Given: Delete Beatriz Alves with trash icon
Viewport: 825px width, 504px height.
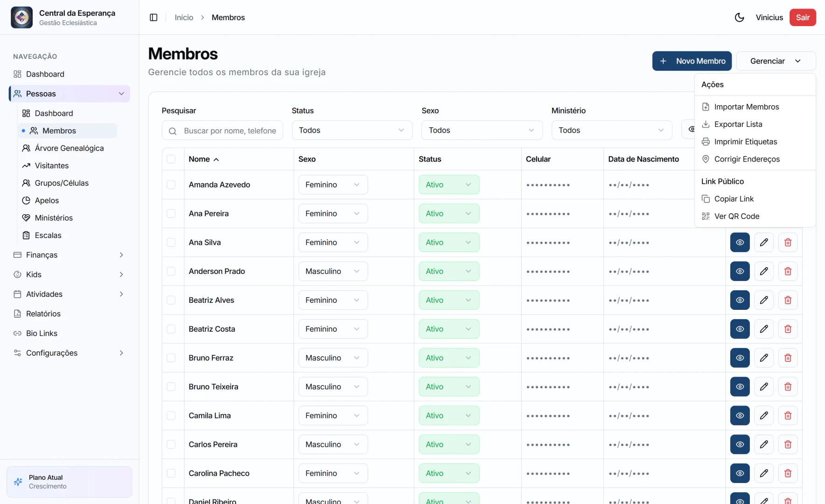Looking at the screenshot, I should click(x=788, y=300).
